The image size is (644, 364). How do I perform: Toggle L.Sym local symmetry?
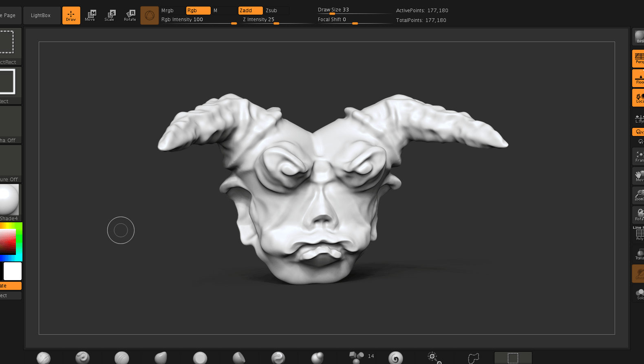click(x=639, y=118)
